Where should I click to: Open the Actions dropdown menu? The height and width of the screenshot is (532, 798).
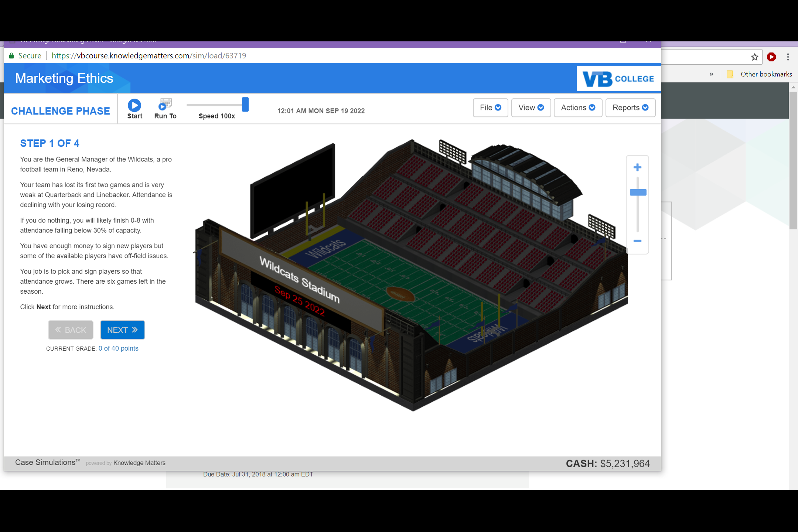pyautogui.click(x=578, y=108)
